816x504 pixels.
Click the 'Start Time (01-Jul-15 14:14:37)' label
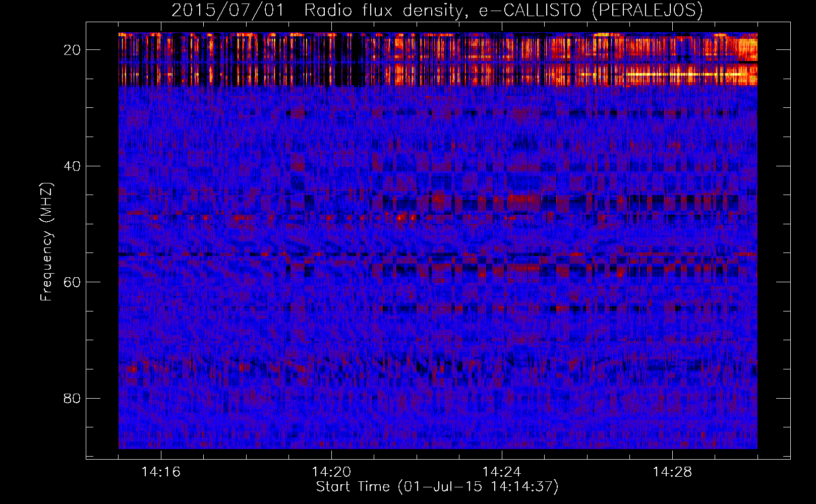(437, 487)
